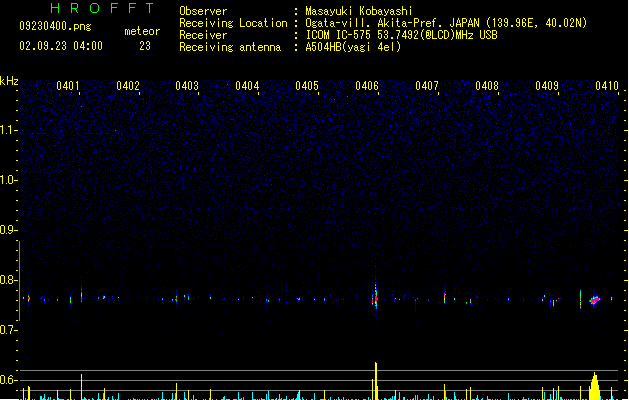Image resolution: width=629 pixels, height=400 pixels.
Task: Click the 1.1 kHz axis label
Action: pos(7,130)
